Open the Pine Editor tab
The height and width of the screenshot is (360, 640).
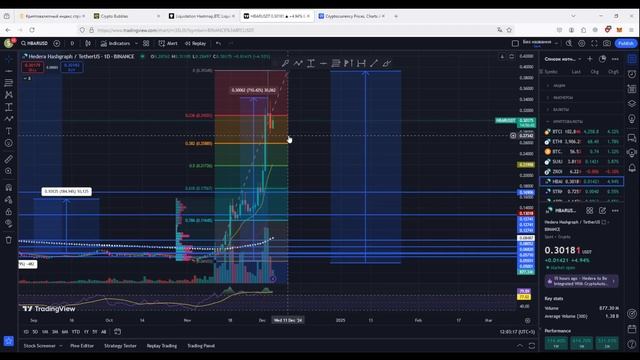click(x=82, y=346)
